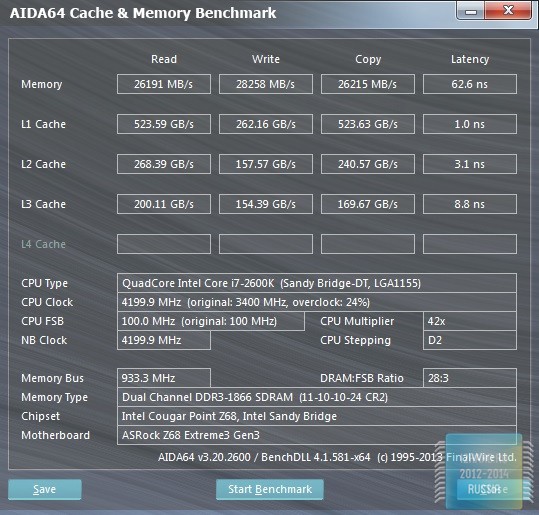
Task: Click L3 Cache Copy 169.67 GB/s
Action: point(368,204)
